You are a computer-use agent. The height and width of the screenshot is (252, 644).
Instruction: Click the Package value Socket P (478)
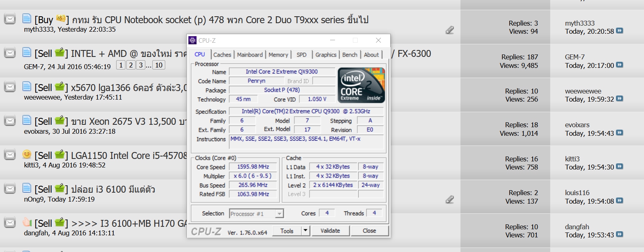pyautogui.click(x=282, y=90)
